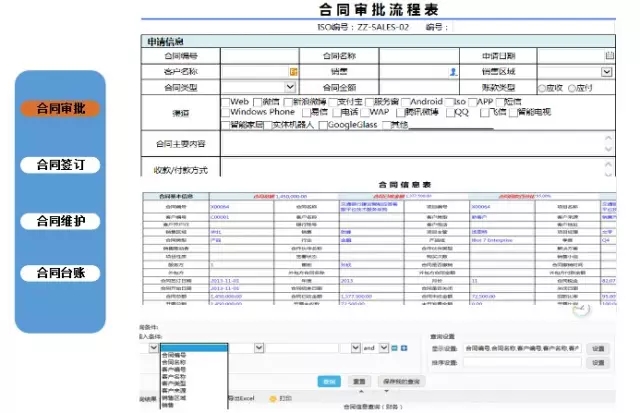Screen dimensions: 640x413
Task: Check the 新浪微博 channel checkbox
Action: coord(288,102)
